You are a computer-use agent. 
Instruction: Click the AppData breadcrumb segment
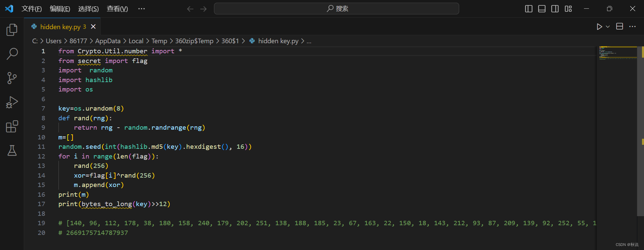click(x=108, y=41)
